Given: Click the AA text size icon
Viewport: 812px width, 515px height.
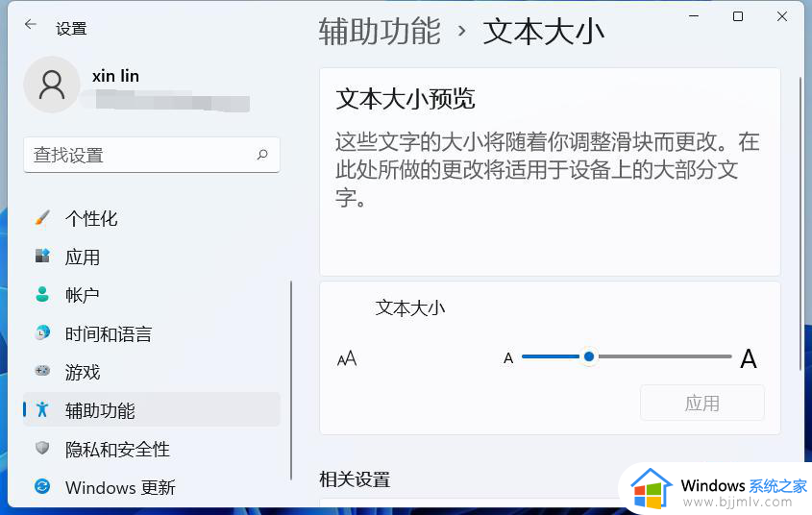Looking at the screenshot, I should tap(347, 358).
